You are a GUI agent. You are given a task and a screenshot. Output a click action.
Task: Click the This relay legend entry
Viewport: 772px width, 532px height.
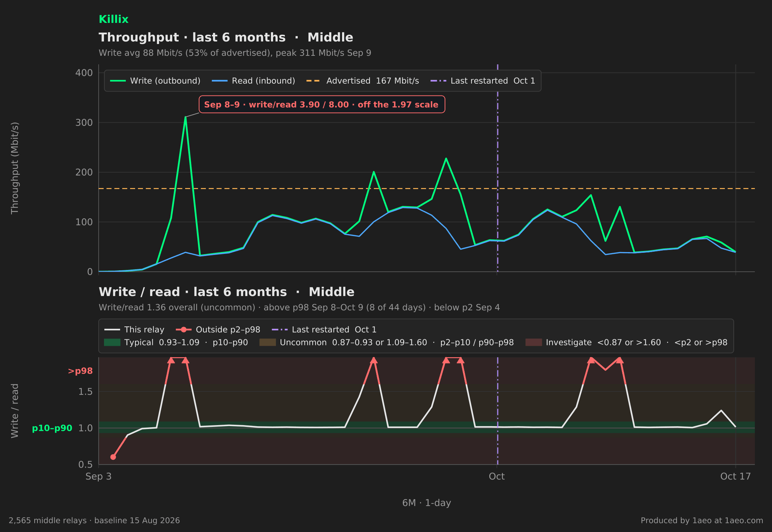click(x=134, y=330)
